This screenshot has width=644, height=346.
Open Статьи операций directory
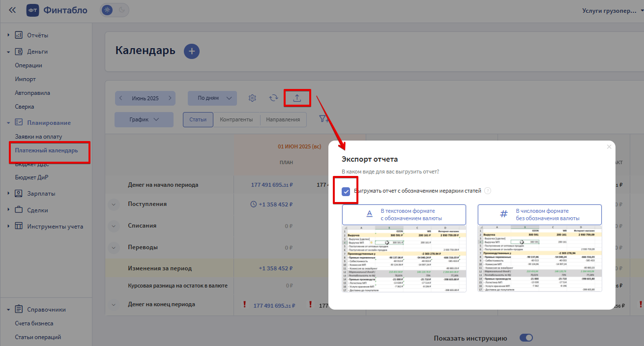pos(38,337)
